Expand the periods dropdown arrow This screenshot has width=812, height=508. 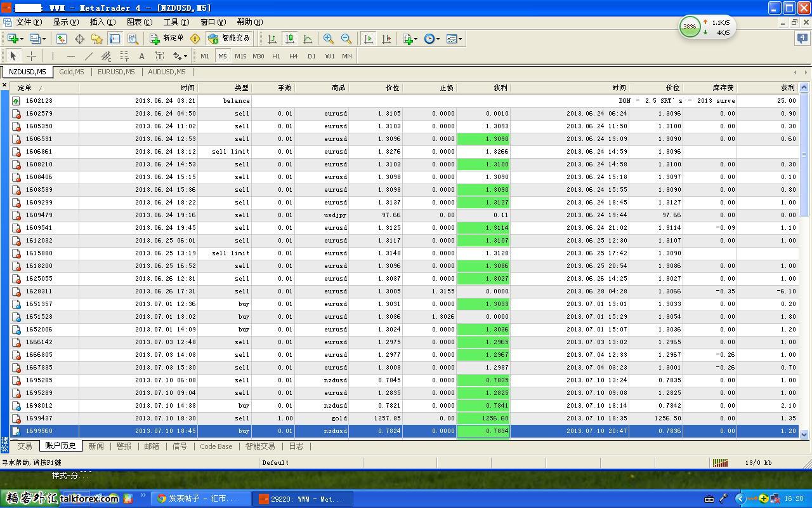pos(438,39)
